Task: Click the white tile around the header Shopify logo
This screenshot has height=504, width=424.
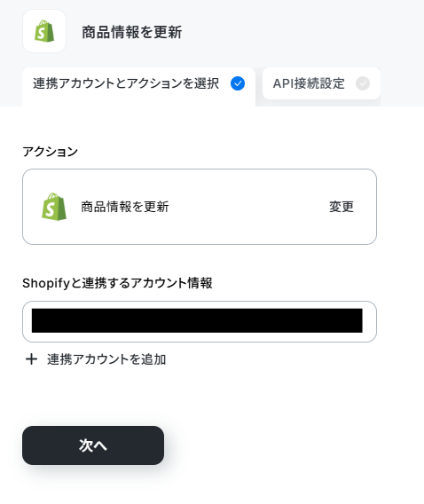Action: pos(44,31)
